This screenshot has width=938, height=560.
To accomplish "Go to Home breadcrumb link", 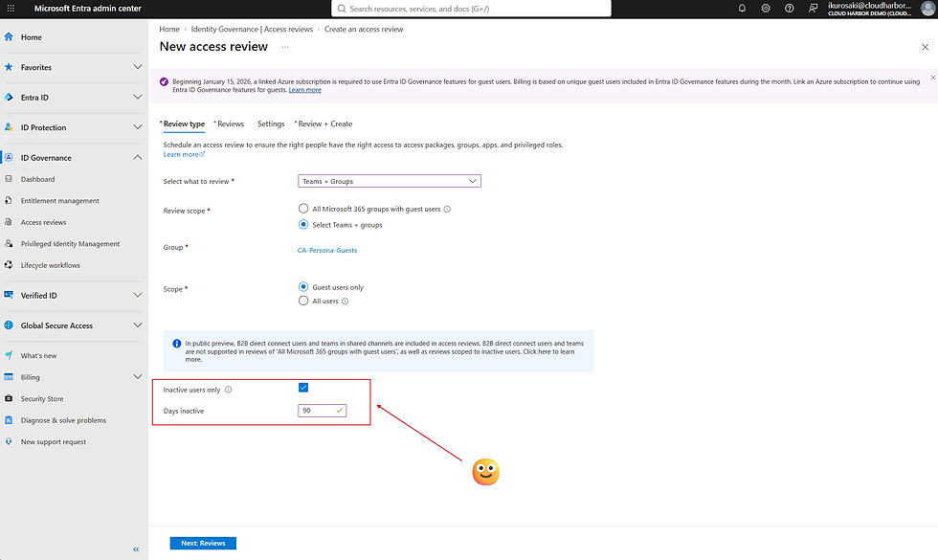I will pyautogui.click(x=169, y=29).
